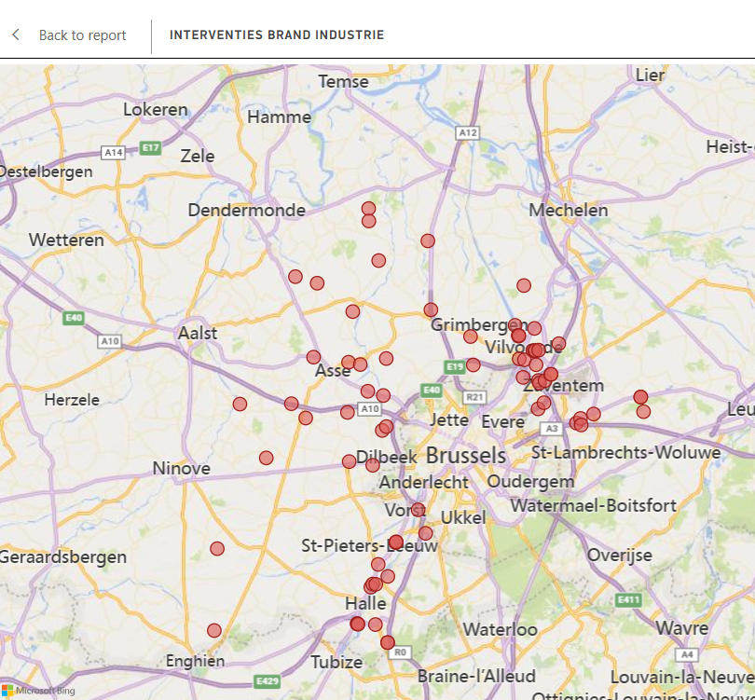Image resolution: width=755 pixels, height=700 pixels.
Task: Click the Oudergem label
Action: pos(530,482)
